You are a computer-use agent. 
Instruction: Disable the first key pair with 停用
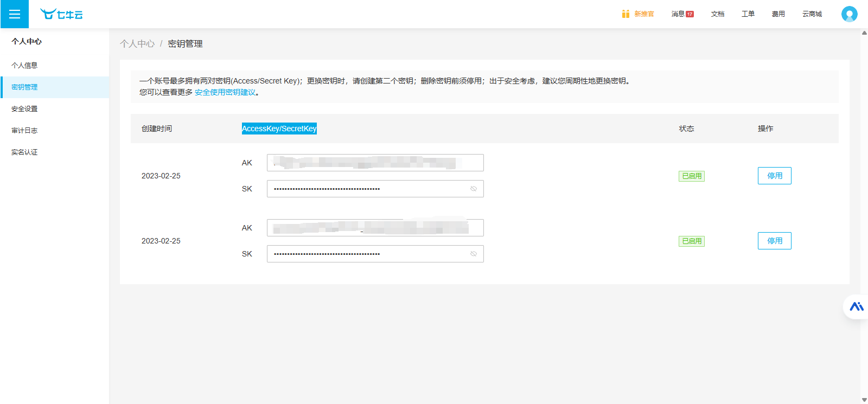click(x=774, y=176)
